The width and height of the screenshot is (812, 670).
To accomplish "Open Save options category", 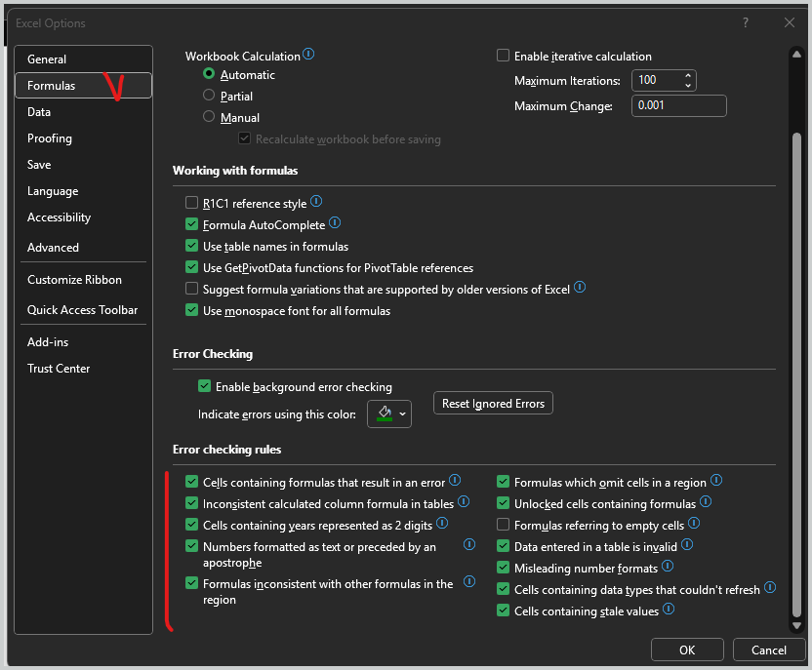I will (x=83, y=165).
